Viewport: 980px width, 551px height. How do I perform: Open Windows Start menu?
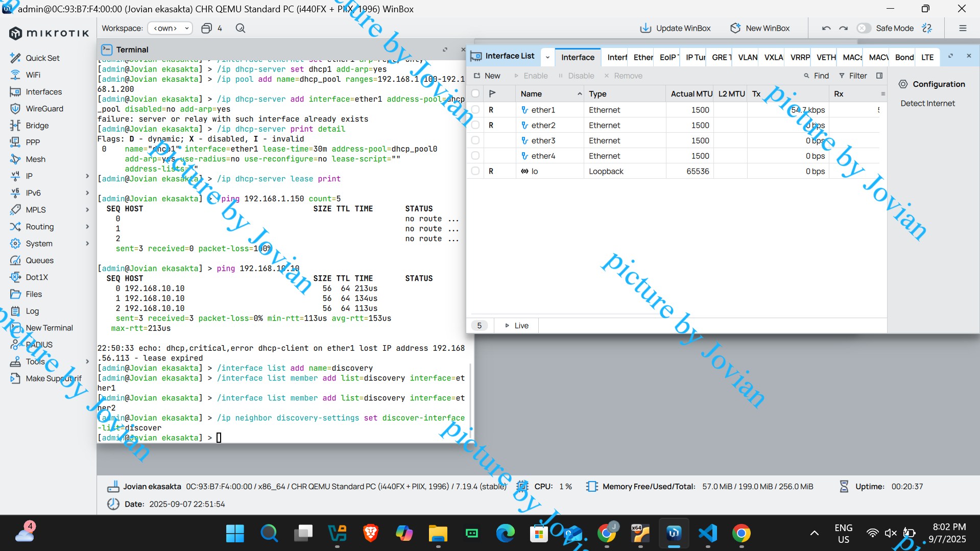[x=235, y=534]
